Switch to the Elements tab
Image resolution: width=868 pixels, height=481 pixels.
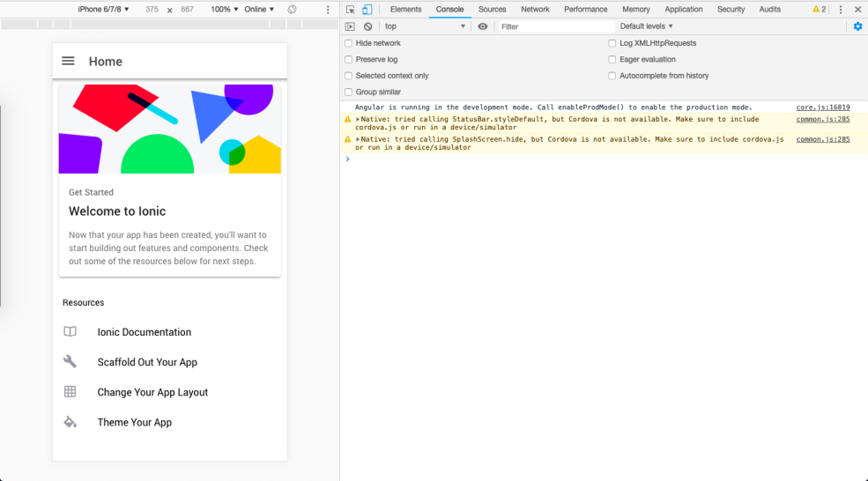click(405, 10)
